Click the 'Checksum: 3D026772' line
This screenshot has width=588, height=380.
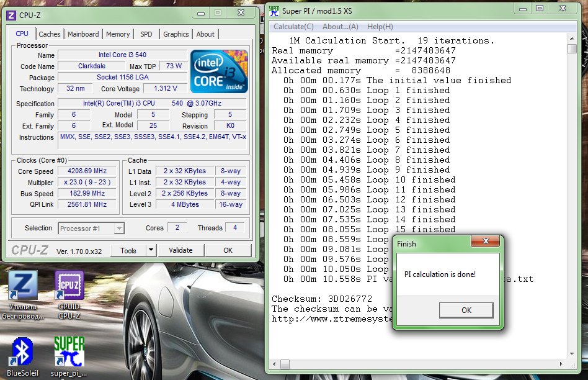tap(322, 299)
